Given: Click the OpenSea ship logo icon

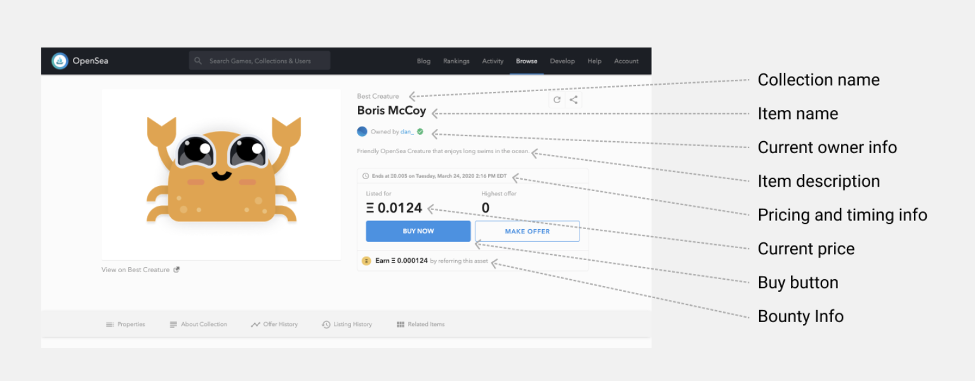Looking at the screenshot, I should 60,61.
